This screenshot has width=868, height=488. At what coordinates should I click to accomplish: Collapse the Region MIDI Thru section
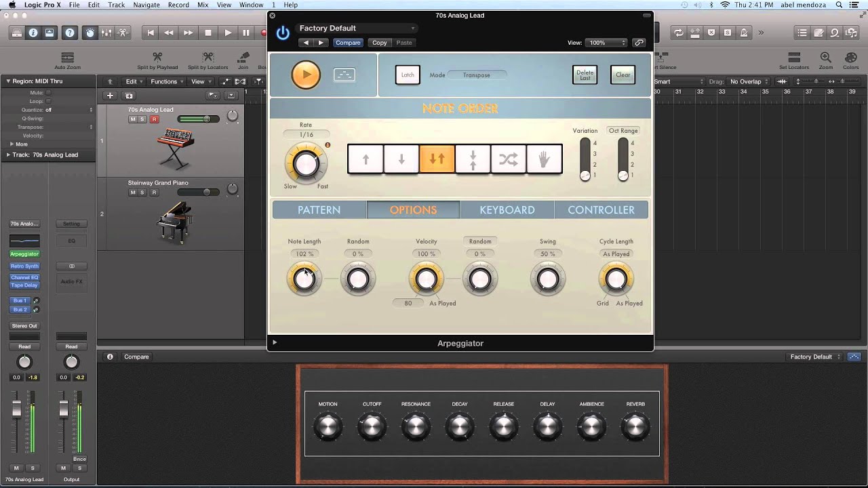pyautogui.click(x=9, y=81)
